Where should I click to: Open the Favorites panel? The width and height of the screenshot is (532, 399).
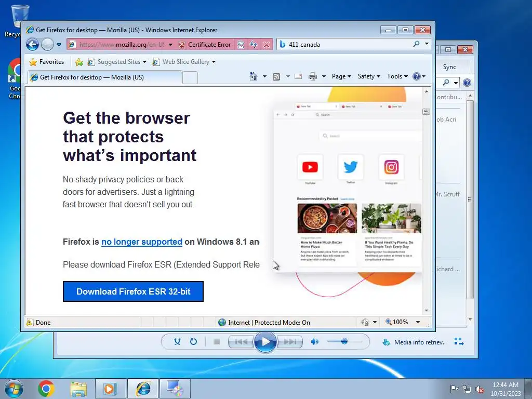(x=46, y=62)
